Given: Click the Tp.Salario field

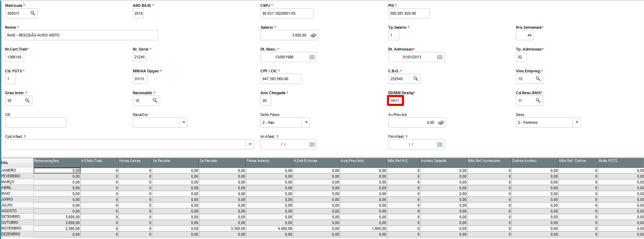Looking at the screenshot, I should point(393,35).
